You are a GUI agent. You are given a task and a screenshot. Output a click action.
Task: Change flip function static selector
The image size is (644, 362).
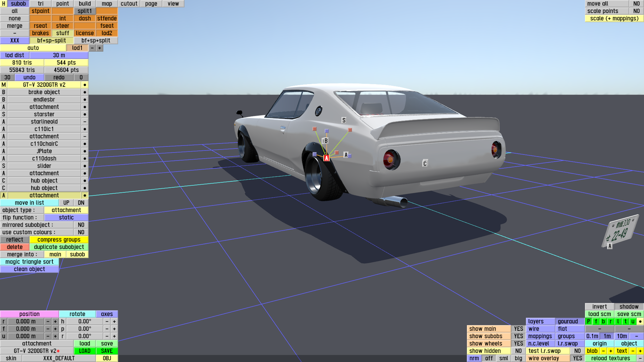66,218
